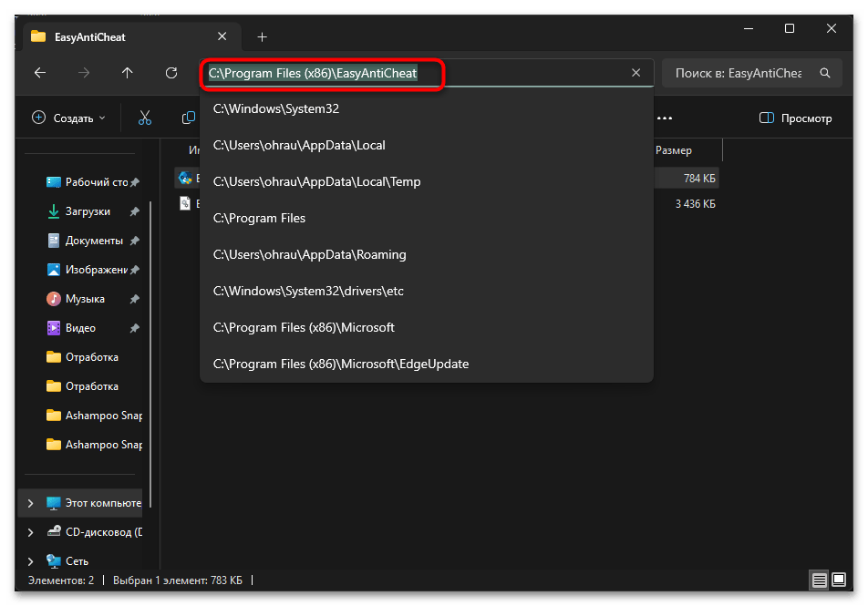Click the search magnifier icon

click(825, 73)
